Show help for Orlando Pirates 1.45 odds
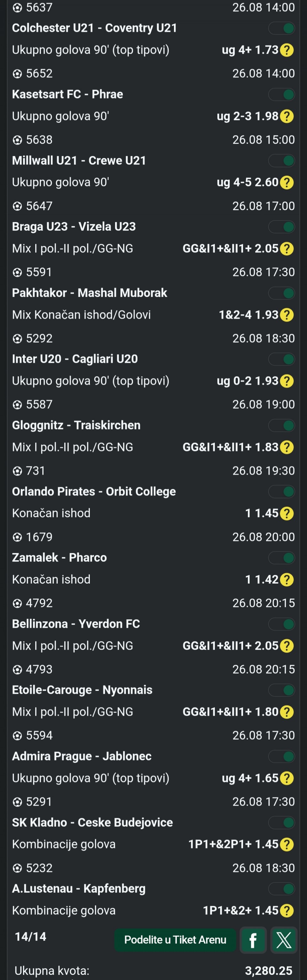Image resolution: width=307 pixels, height=980 pixels. pos(287,513)
